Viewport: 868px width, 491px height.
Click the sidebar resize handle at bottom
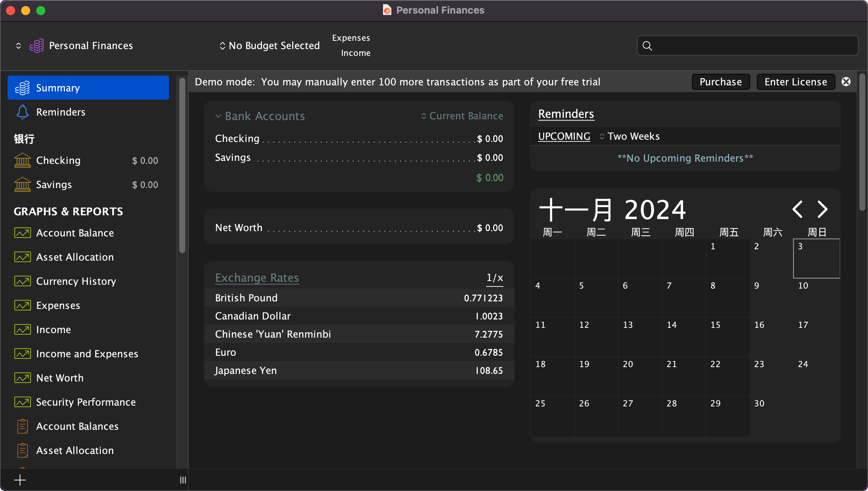[x=183, y=480]
